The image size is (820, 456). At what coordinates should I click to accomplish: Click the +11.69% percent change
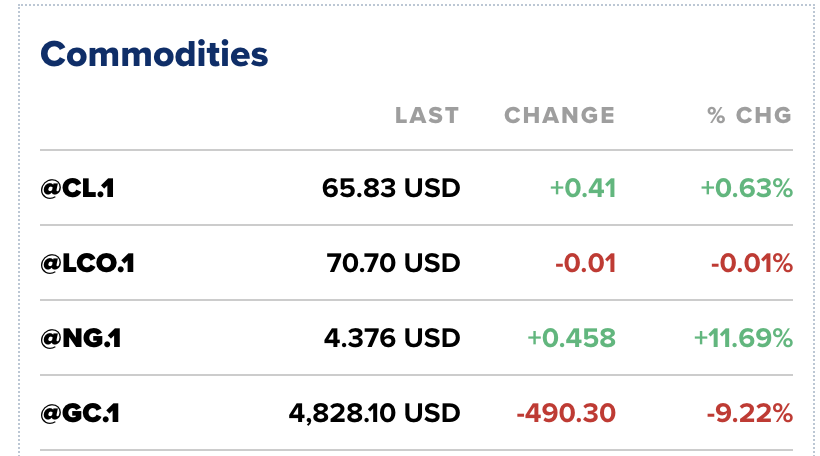(743, 338)
